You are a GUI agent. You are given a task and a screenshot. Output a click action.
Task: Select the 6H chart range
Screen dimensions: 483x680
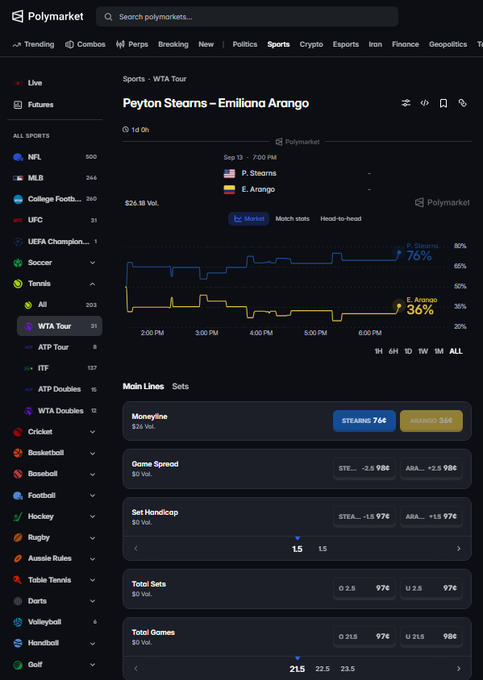click(x=393, y=351)
